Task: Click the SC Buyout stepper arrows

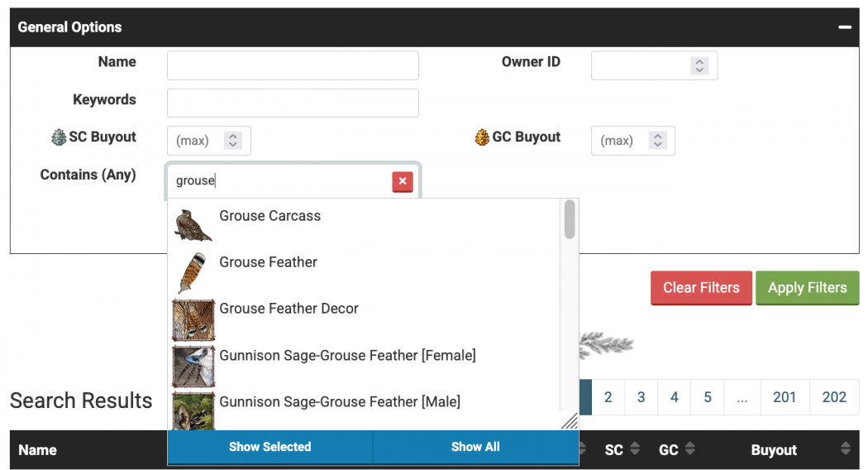Action: tap(233, 141)
